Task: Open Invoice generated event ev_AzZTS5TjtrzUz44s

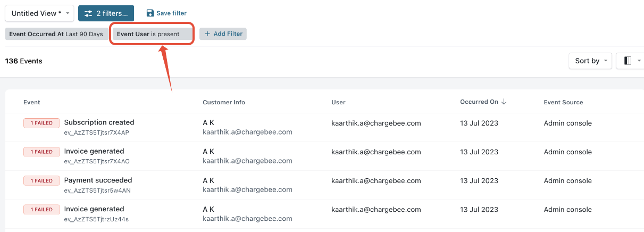Action: [94, 209]
